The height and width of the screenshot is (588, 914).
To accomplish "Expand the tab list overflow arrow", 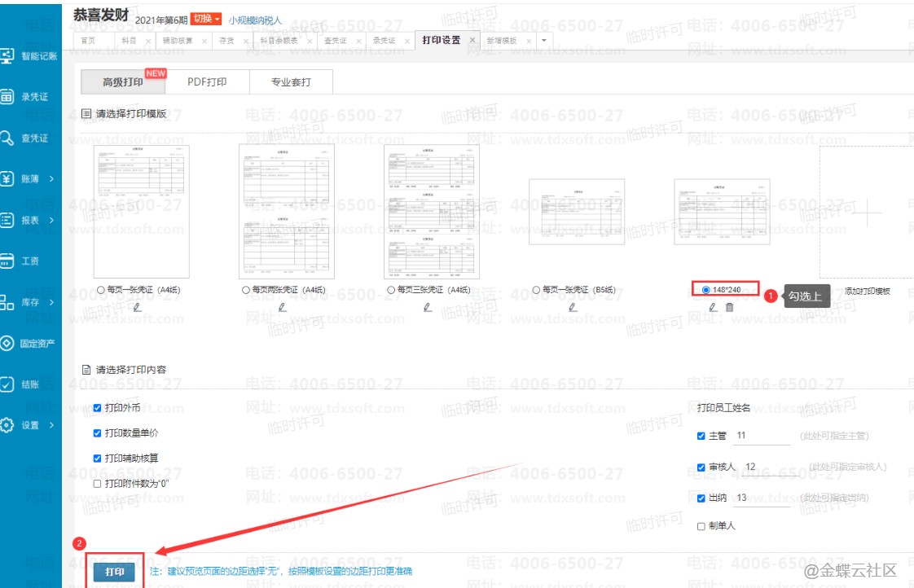I will pos(544,40).
